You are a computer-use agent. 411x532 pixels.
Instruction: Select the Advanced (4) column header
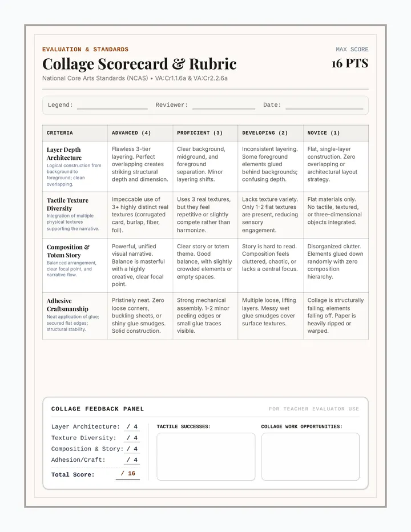coord(140,133)
